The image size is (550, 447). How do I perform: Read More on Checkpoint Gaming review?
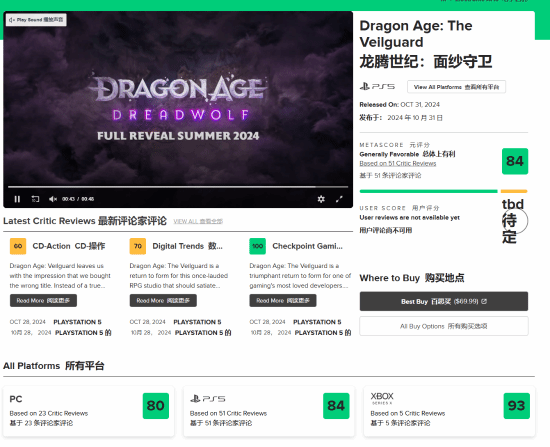tap(283, 300)
